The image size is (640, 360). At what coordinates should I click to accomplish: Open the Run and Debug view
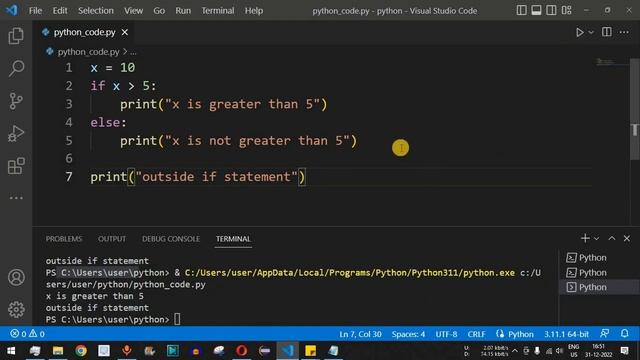[x=16, y=133]
